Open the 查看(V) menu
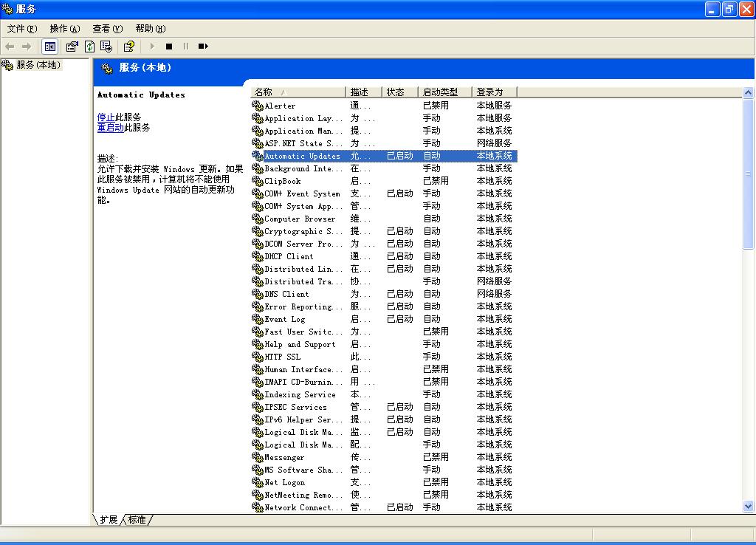 [108, 29]
